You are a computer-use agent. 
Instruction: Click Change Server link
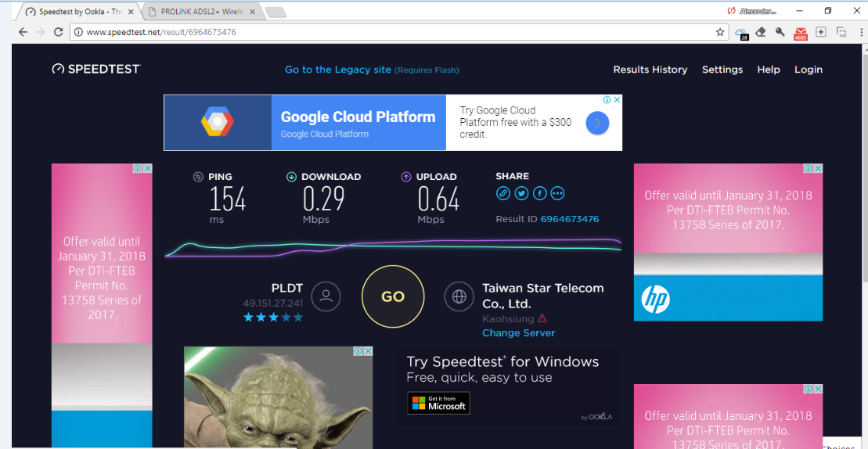click(518, 333)
